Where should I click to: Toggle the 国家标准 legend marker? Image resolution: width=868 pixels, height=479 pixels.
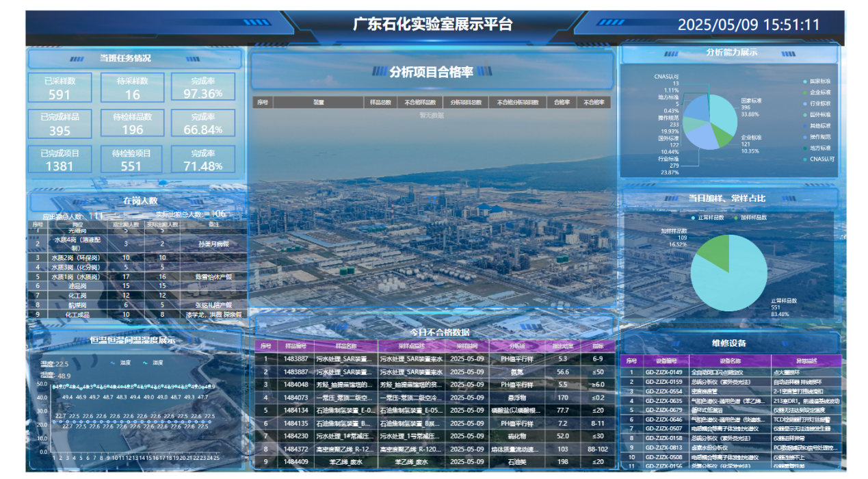804,81
